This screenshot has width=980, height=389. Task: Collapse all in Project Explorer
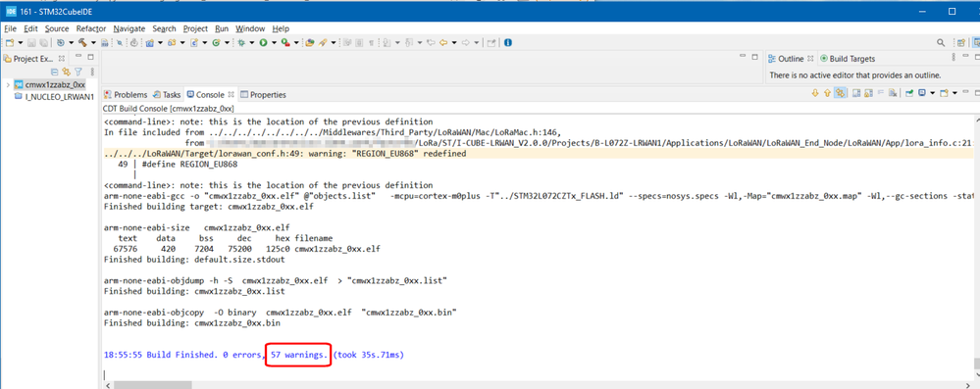click(x=54, y=72)
